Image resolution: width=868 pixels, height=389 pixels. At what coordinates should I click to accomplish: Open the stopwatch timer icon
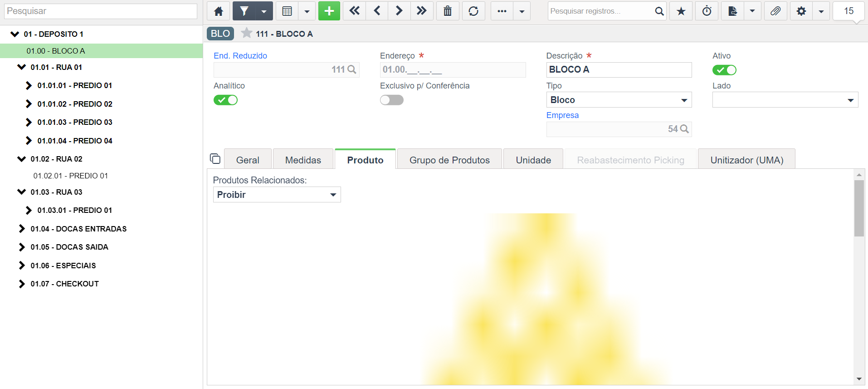(x=707, y=11)
